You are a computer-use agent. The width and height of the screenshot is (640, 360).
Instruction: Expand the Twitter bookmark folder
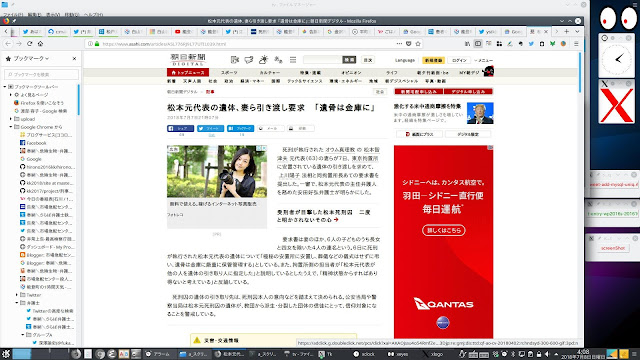click(17, 295)
